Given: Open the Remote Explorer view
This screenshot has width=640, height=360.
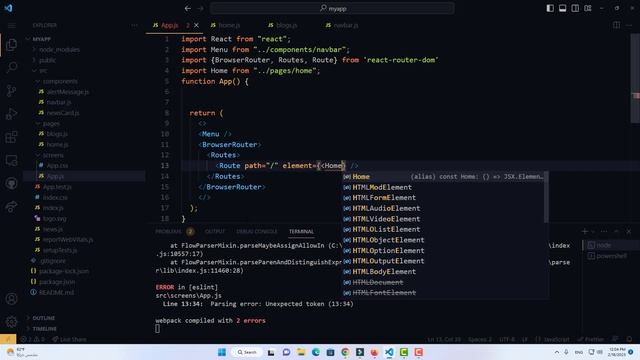Looking at the screenshot, I should tap(11, 160).
